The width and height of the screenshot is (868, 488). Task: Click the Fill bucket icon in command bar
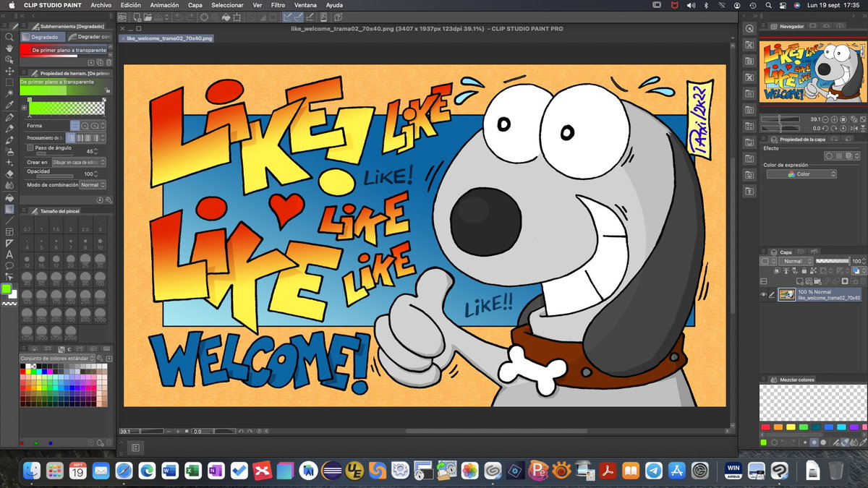click(226, 17)
